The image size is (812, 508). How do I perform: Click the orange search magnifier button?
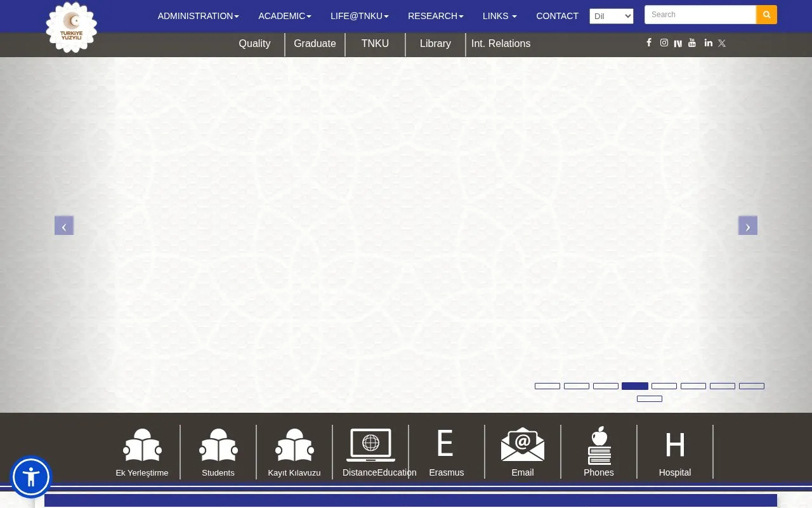(x=766, y=15)
